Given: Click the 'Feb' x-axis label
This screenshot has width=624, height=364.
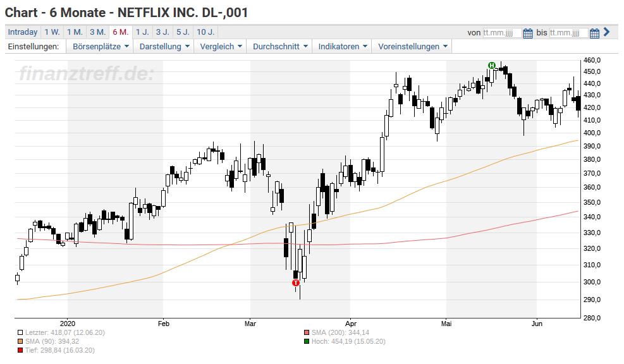Looking at the screenshot, I should click(164, 324).
